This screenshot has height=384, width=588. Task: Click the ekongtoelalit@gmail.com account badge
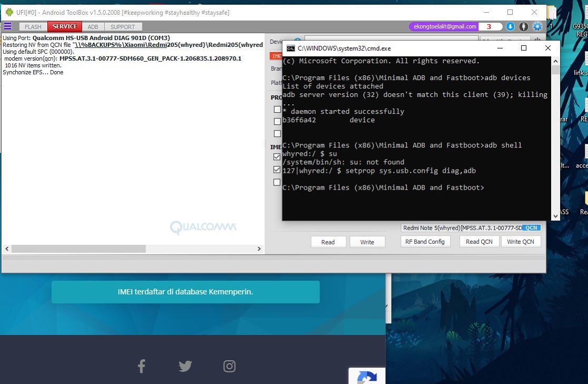445,26
